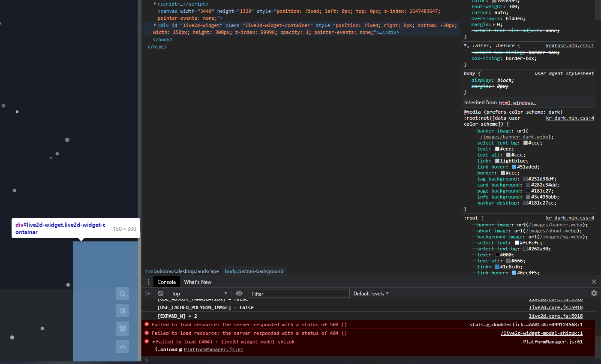Select the Console tab
The width and height of the screenshot is (601, 364).
(x=166, y=282)
